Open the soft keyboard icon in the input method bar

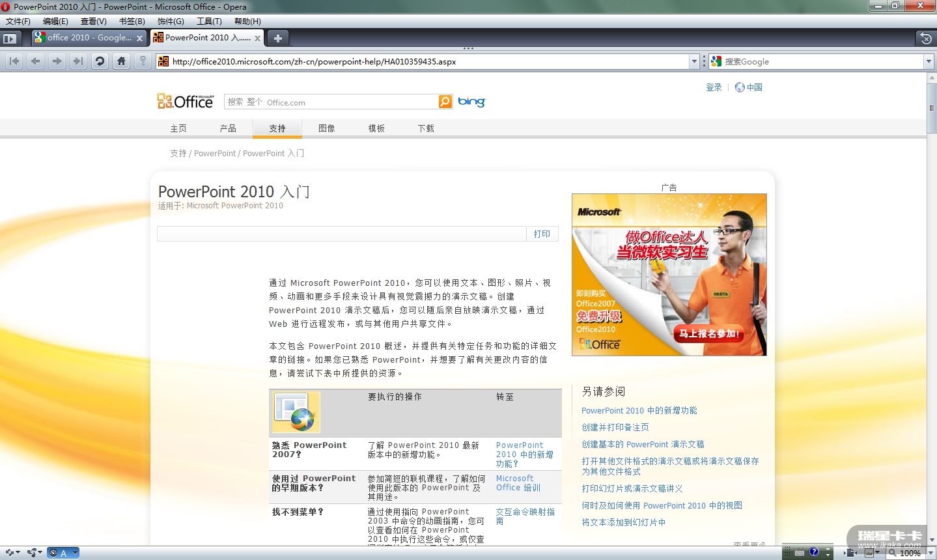[x=800, y=553]
